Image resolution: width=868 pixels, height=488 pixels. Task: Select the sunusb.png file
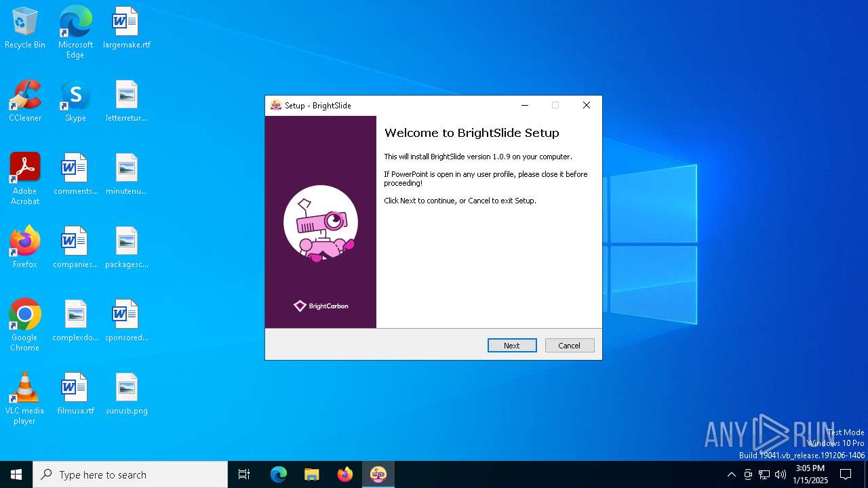(127, 394)
